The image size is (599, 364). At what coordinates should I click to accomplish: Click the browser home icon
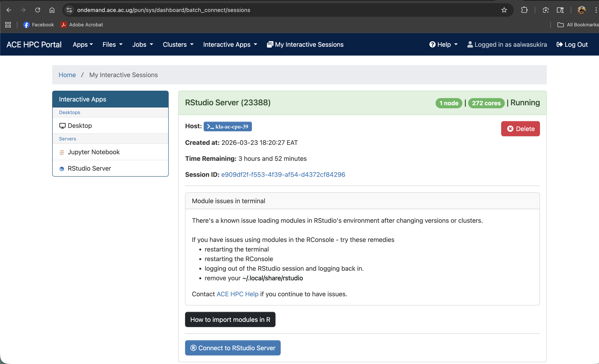(x=52, y=10)
